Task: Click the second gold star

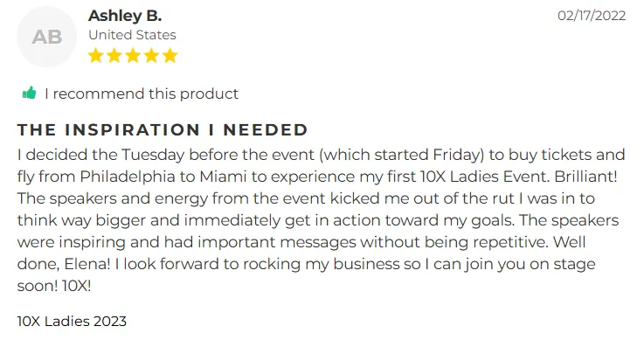Action: click(114, 55)
